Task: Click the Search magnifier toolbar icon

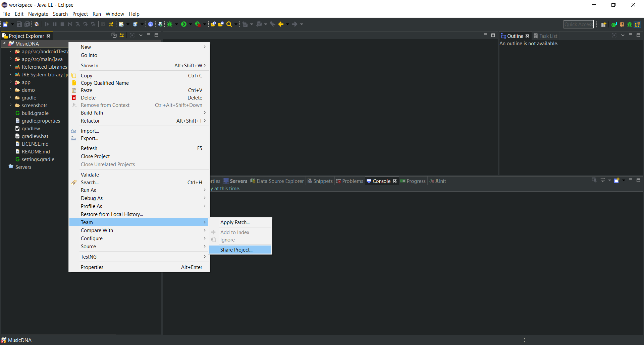Action: [x=229, y=24]
